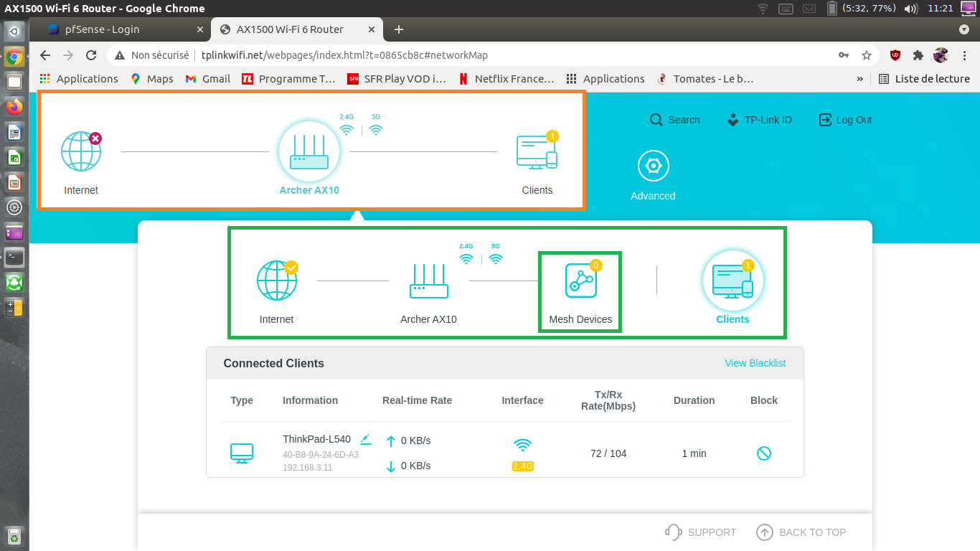Open the Mesh Devices icon

580,281
